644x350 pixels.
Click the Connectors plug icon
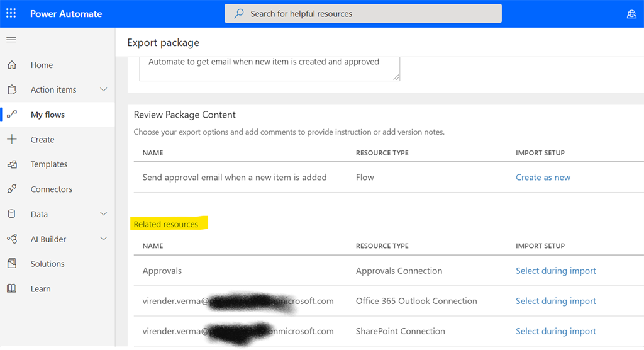12,189
